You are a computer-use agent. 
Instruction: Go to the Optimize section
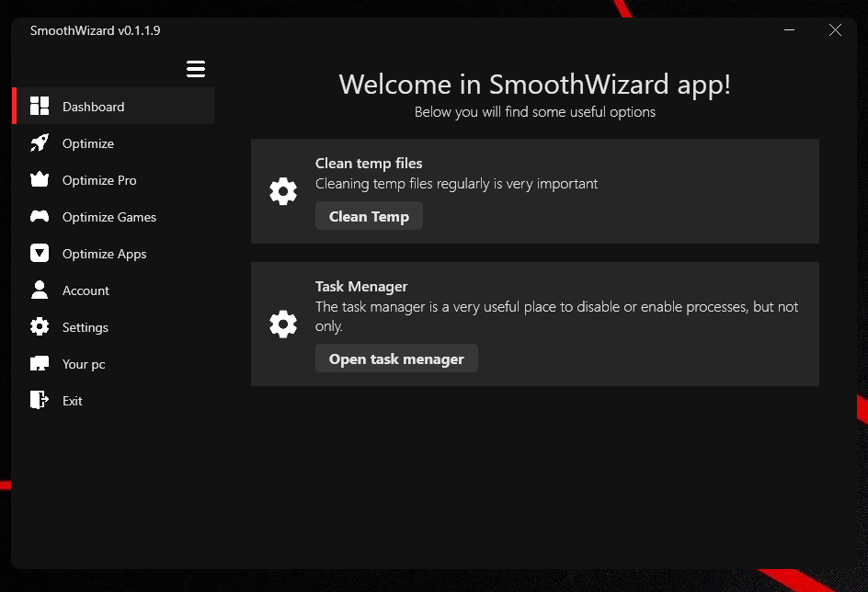[113, 142]
